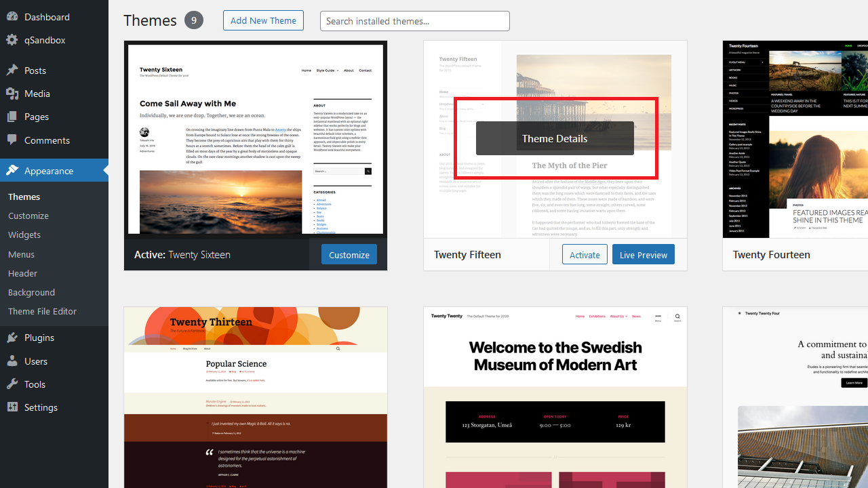Click the Themes page heading
Screen dimensions: 868x488
[150, 20]
